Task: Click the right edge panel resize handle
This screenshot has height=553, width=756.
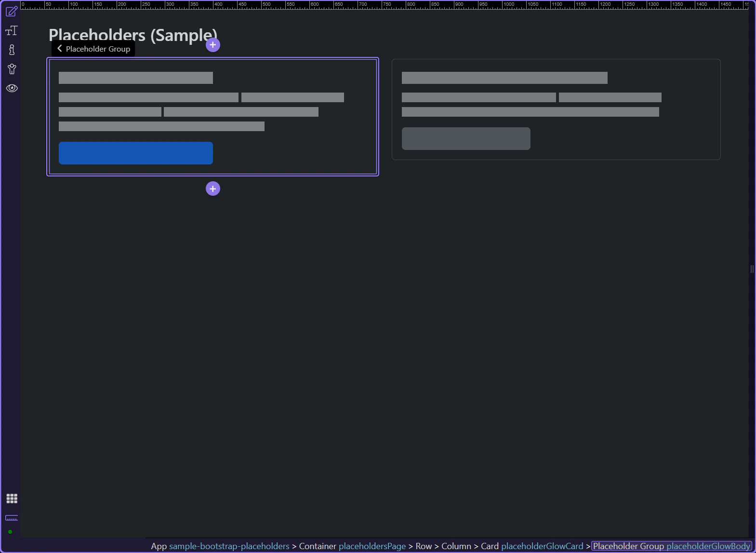Action: point(752,269)
